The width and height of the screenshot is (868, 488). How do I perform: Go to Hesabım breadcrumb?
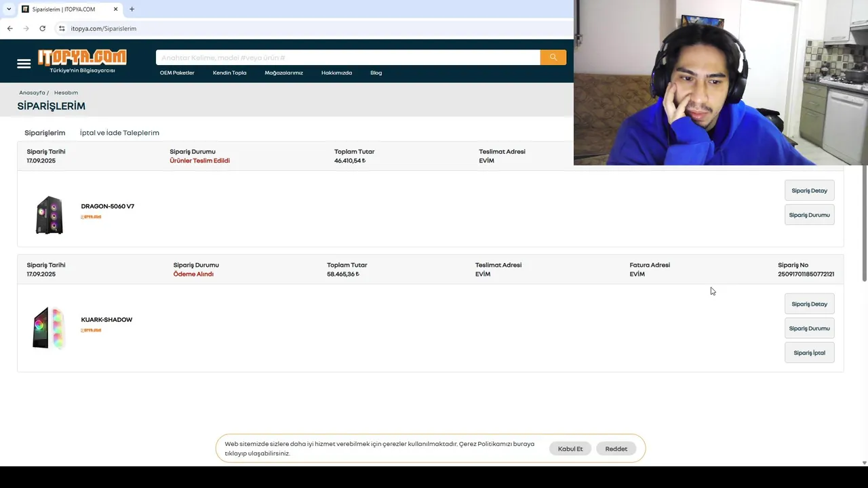click(66, 92)
